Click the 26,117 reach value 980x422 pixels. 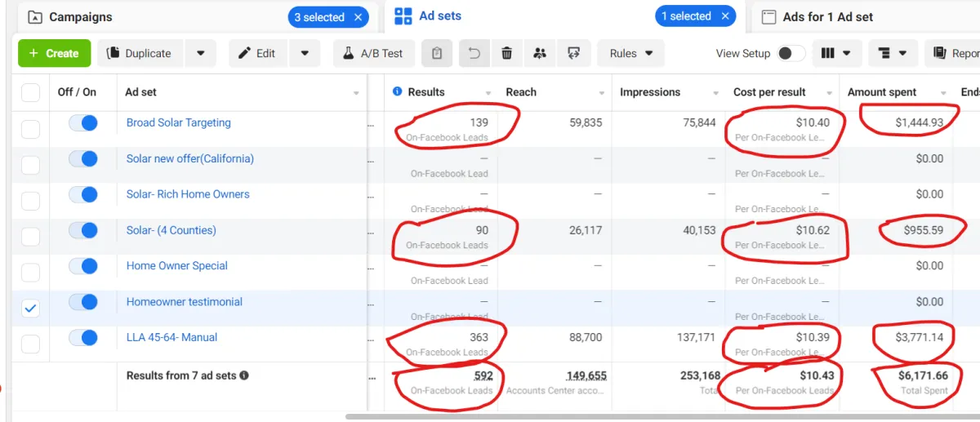(x=585, y=230)
